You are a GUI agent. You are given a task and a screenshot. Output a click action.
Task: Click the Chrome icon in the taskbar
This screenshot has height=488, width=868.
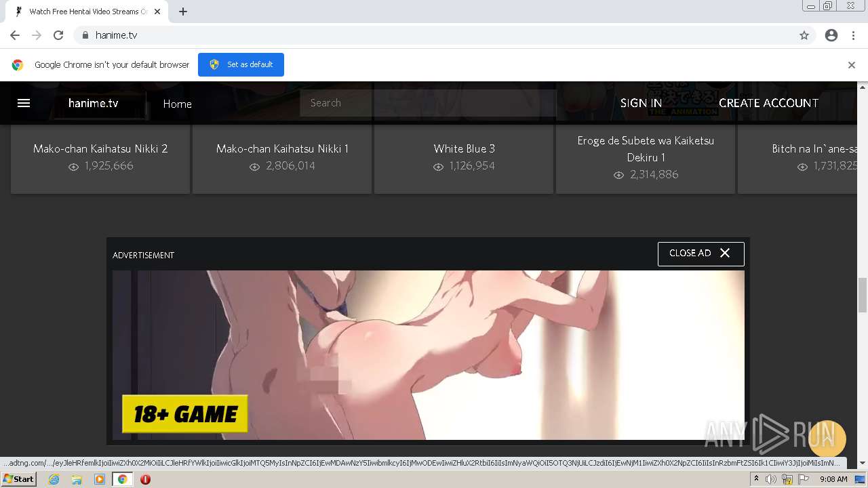123,479
